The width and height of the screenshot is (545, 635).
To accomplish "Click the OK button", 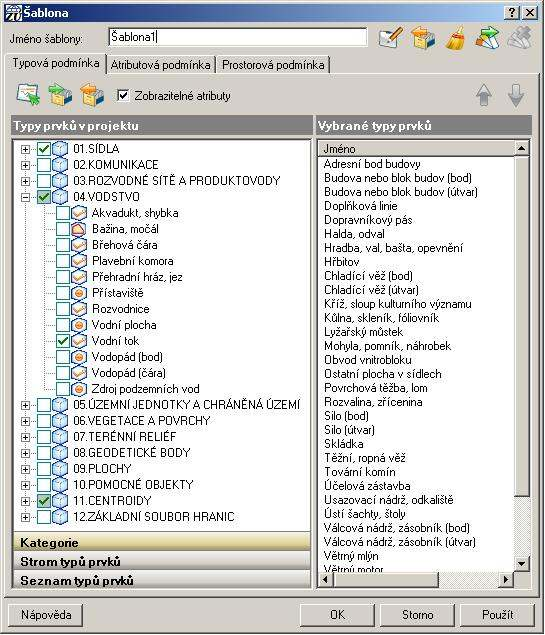I will pyautogui.click(x=337, y=615).
